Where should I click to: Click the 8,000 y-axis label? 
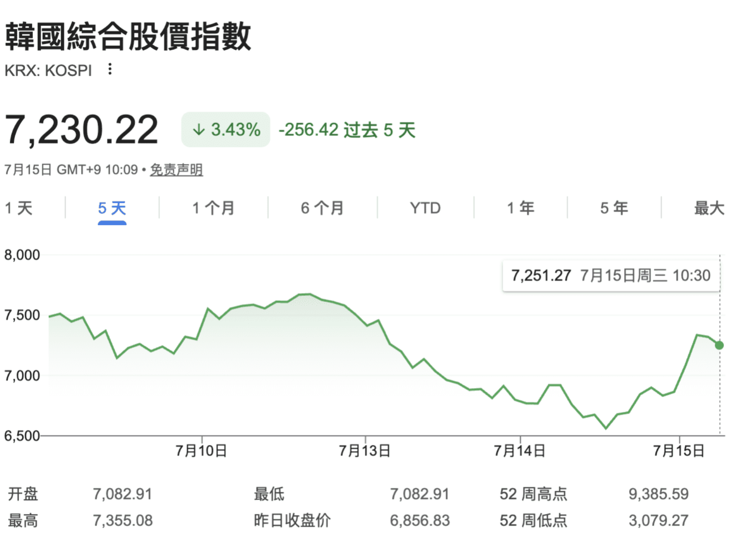22,255
